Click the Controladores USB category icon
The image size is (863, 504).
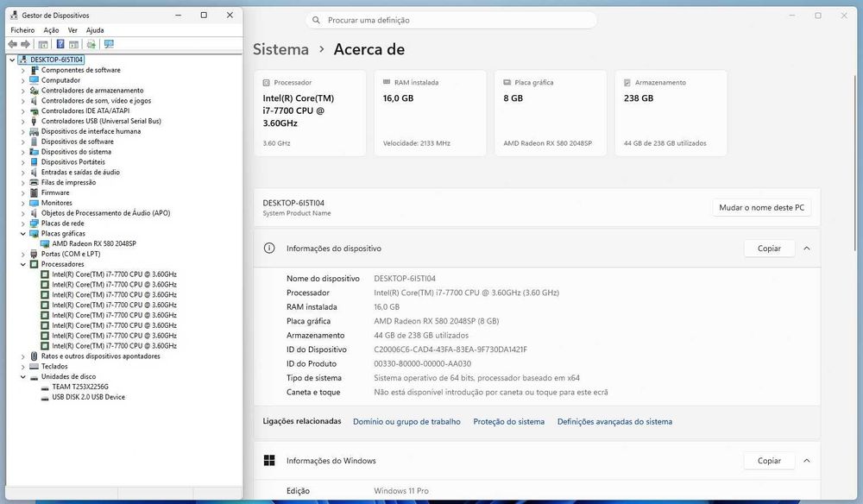(x=35, y=121)
